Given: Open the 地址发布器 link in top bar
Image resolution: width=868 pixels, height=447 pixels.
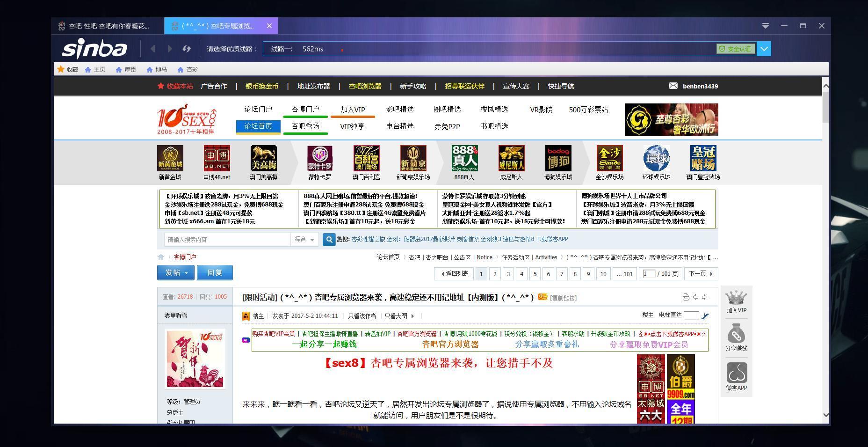Looking at the screenshot, I should (x=314, y=86).
